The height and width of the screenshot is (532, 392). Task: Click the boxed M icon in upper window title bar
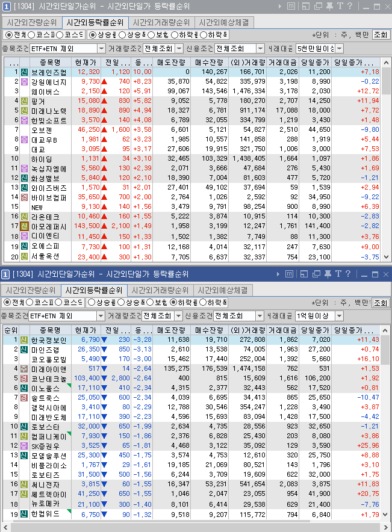pos(291,6)
